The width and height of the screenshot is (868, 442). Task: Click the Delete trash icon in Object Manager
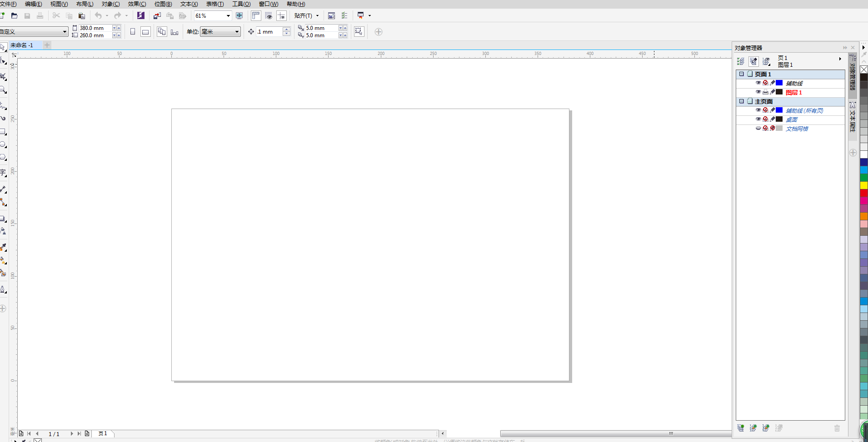(x=837, y=428)
